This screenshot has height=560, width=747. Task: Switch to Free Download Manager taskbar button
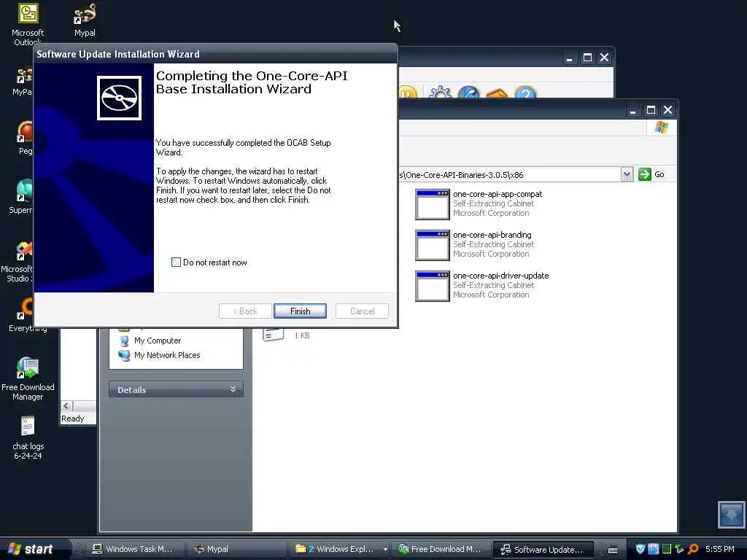440,549
